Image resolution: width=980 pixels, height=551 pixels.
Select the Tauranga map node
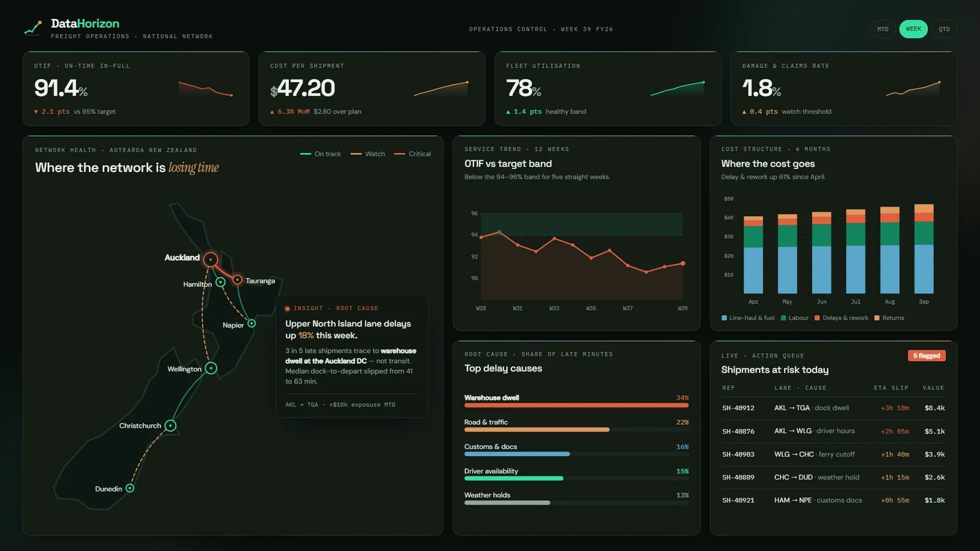[237, 280]
